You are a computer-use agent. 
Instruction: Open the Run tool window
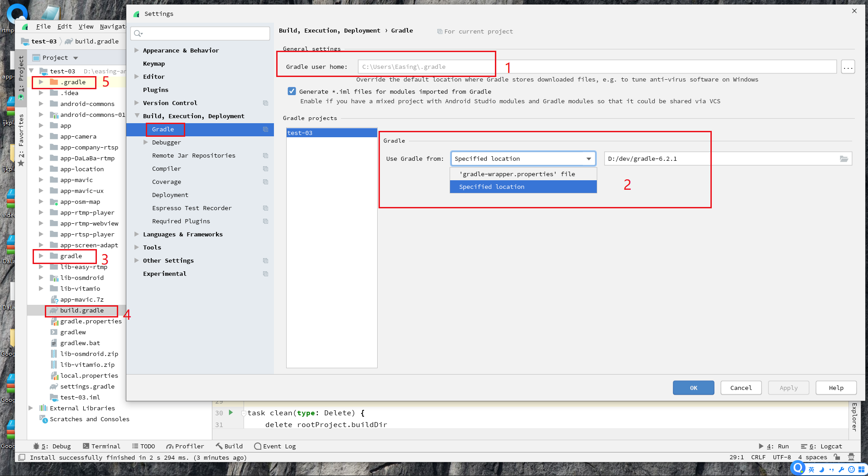(773, 446)
